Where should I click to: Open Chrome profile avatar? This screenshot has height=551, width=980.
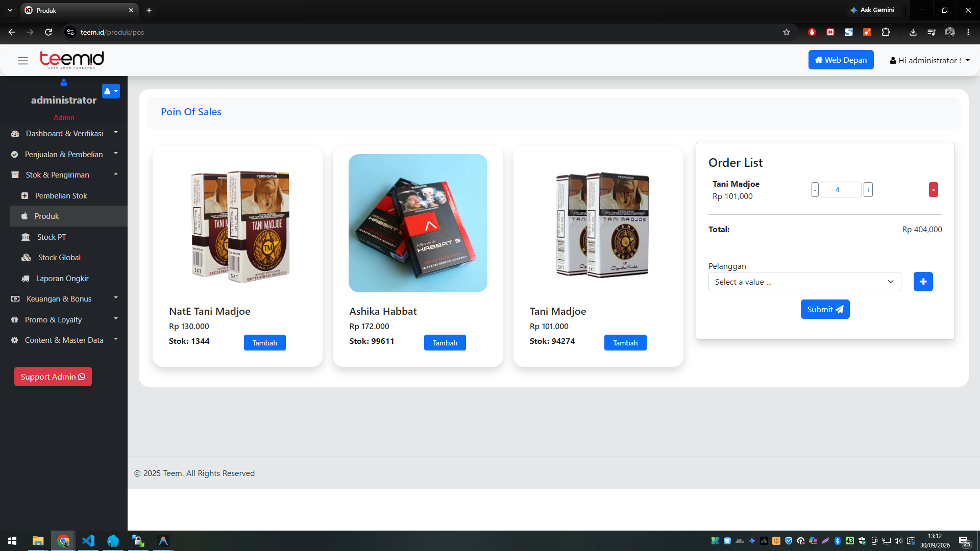pyautogui.click(x=949, y=32)
